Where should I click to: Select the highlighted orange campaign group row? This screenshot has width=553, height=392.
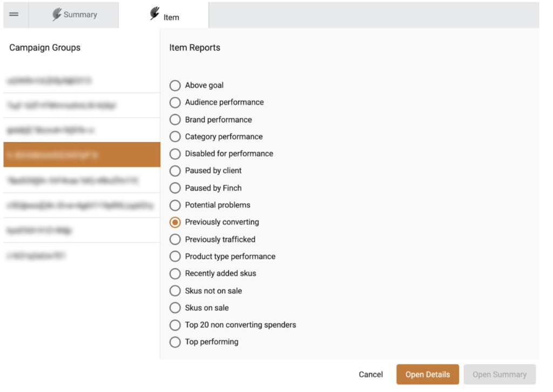pos(82,155)
